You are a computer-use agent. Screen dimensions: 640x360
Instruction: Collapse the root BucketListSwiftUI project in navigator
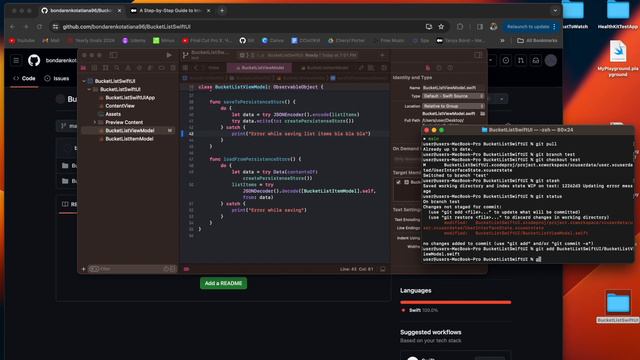pos(84,81)
